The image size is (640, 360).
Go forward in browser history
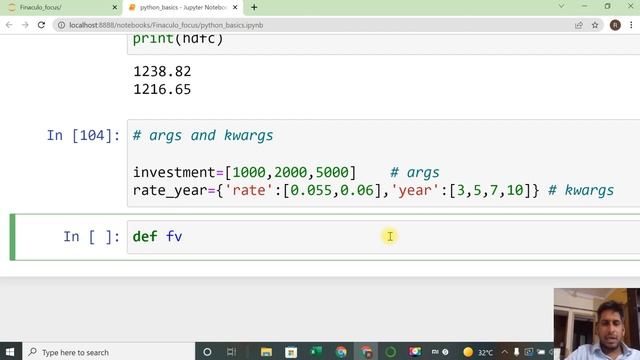[25, 25]
